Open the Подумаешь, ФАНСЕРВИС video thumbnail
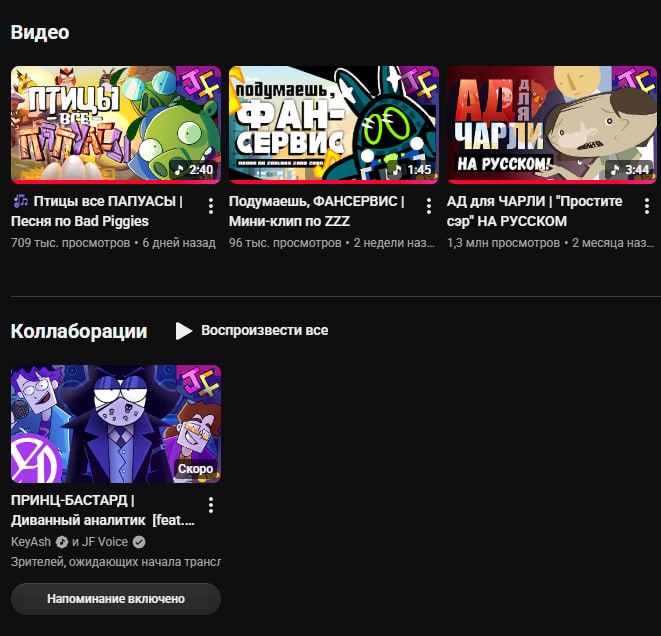 333,125
